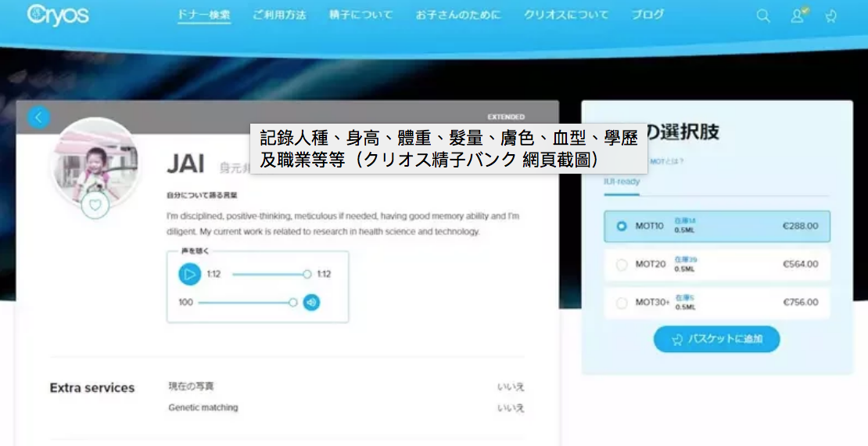Open 精子について menu item

click(x=361, y=15)
